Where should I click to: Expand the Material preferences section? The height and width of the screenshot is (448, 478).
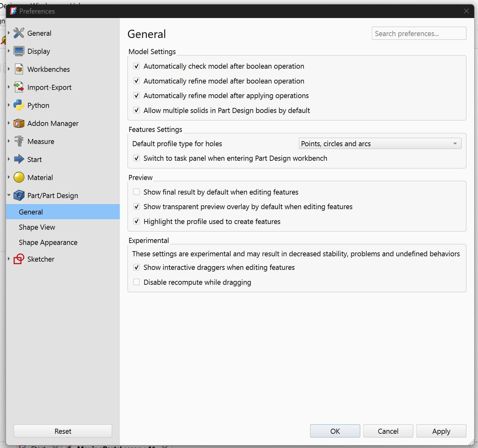click(x=9, y=177)
